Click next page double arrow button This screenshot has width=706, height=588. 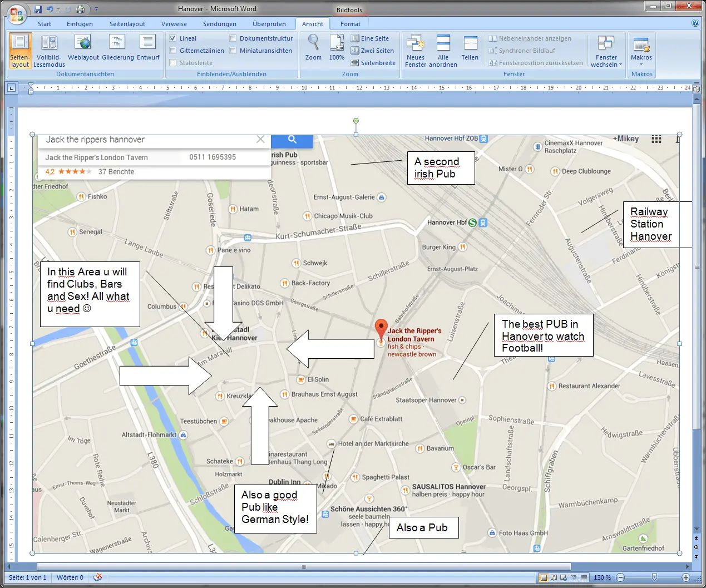point(697,556)
